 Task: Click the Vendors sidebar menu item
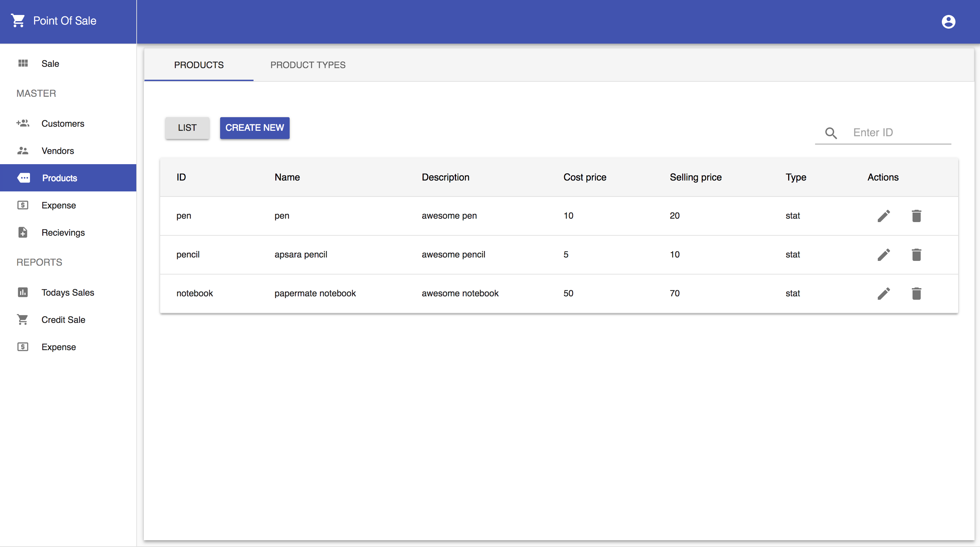pos(68,151)
